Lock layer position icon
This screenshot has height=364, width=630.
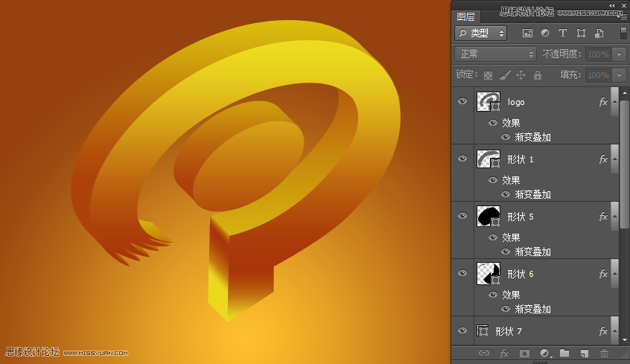(521, 74)
